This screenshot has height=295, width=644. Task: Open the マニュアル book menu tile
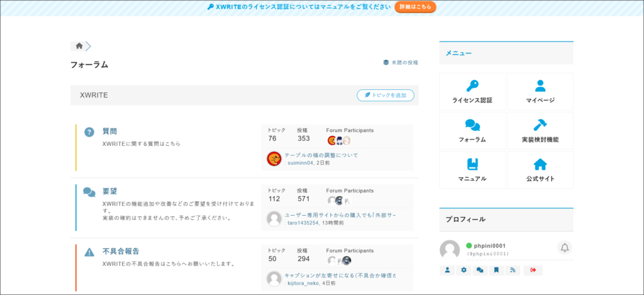pyautogui.click(x=472, y=170)
